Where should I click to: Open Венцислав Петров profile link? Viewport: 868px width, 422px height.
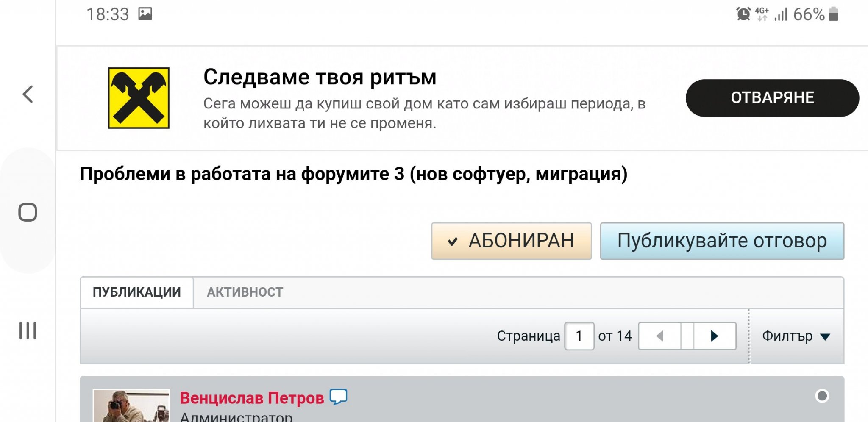point(252,398)
